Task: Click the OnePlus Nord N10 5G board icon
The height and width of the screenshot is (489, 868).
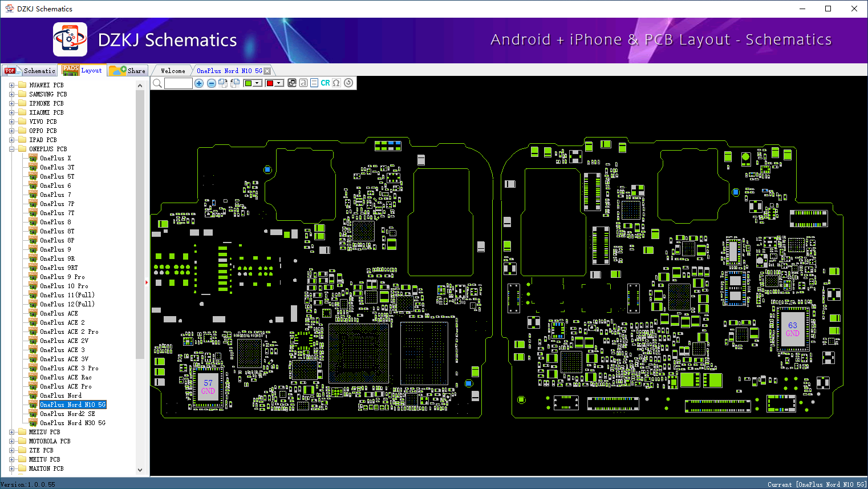Action: pyautogui.click(x=34, y=405)
